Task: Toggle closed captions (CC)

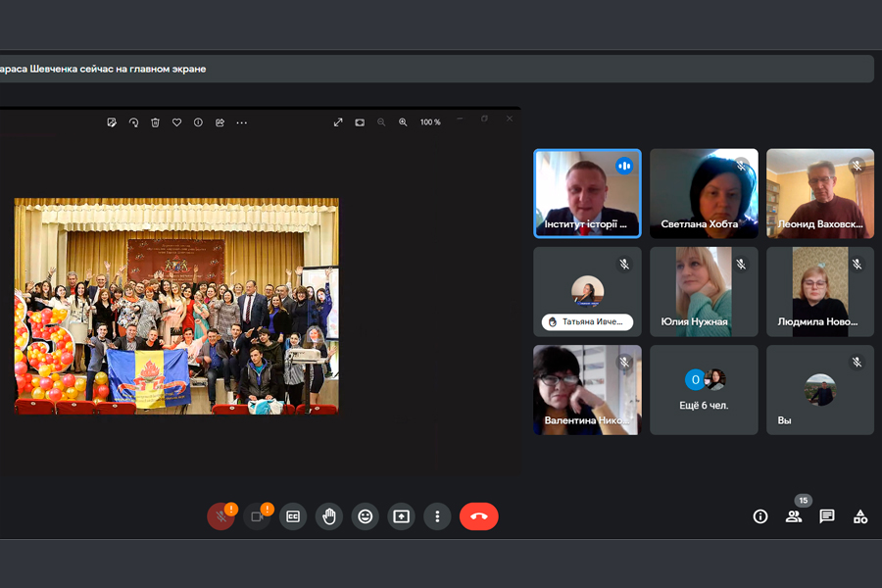Action: (x=293, y=516)
